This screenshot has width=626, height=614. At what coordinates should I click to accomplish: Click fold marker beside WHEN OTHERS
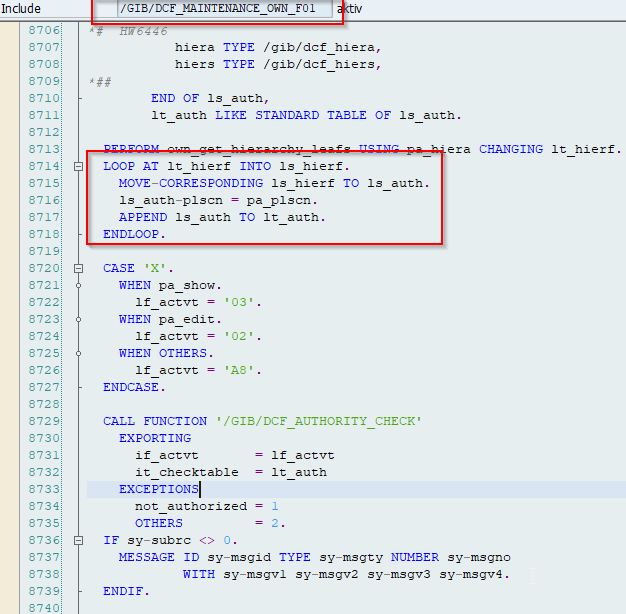coord(79,353)
